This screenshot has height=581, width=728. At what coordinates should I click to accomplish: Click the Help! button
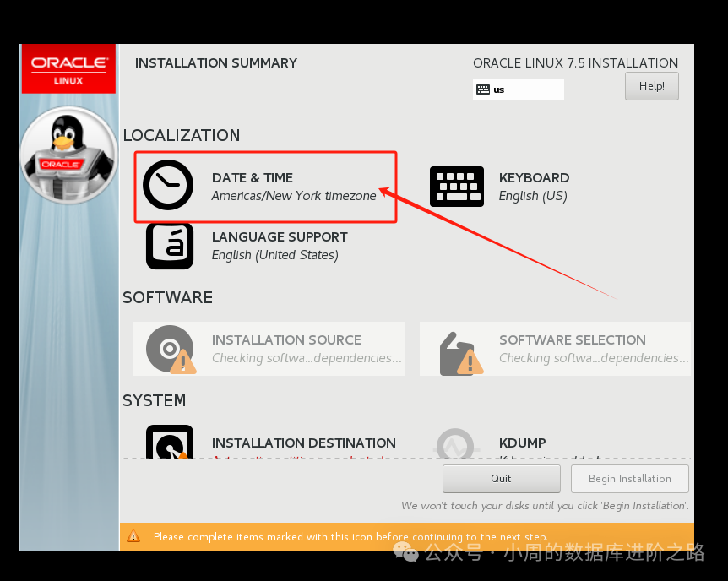[651, 86]
